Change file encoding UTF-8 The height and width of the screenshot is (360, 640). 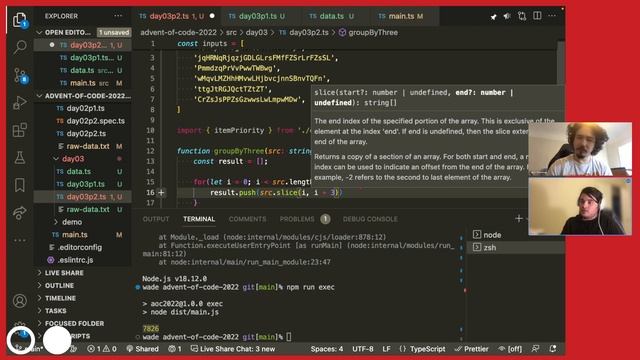tap(362, 349)
